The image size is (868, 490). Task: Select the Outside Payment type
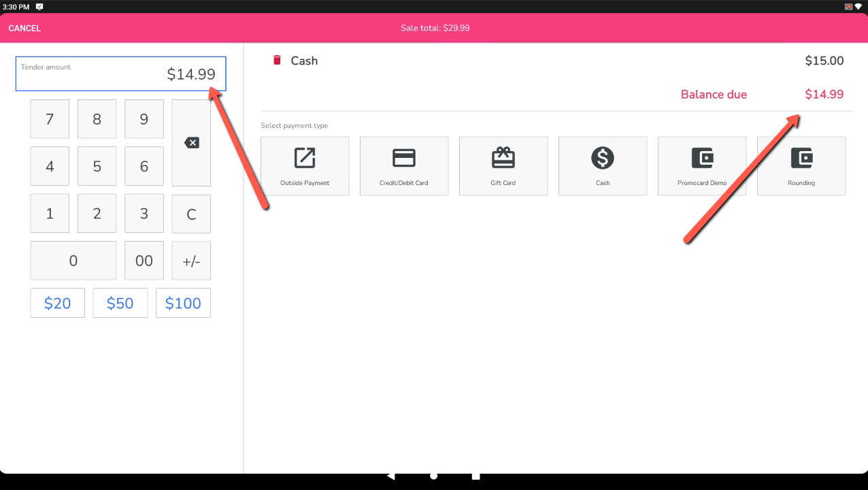click(305, 166)
